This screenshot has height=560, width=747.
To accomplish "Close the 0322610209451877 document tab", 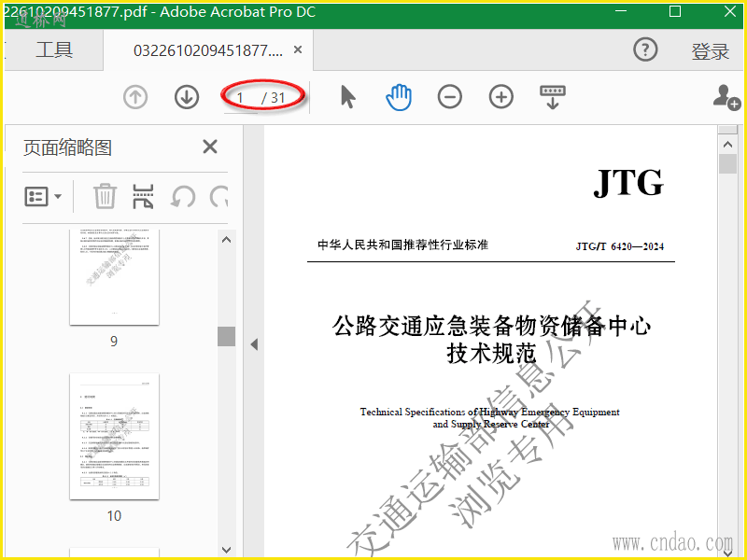I will pyautogui.click(x=298, y=49).
